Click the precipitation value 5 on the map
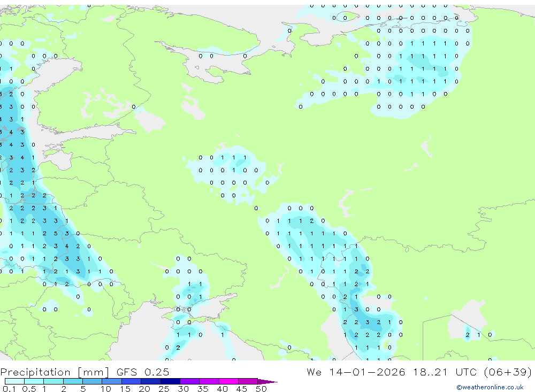 [56, 233]
